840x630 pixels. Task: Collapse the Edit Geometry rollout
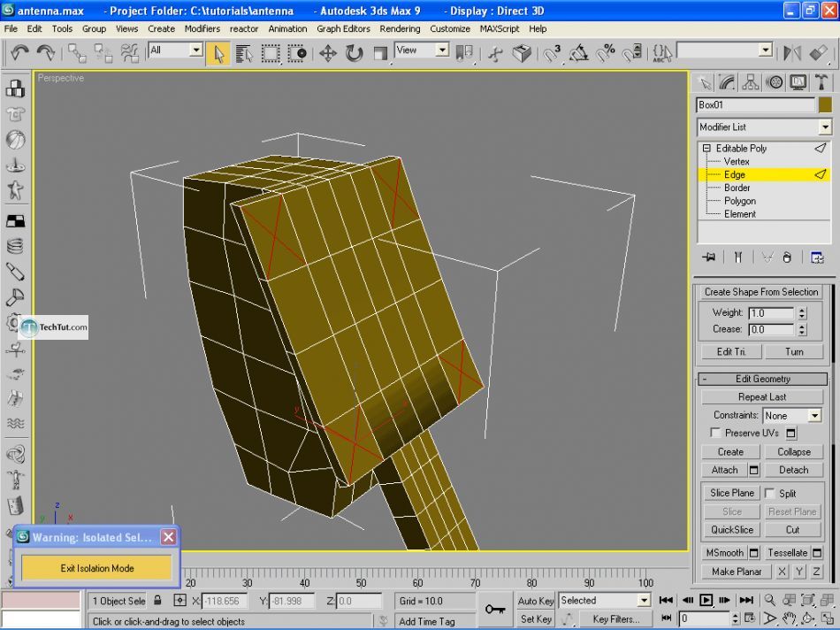(x=762, y=379)
